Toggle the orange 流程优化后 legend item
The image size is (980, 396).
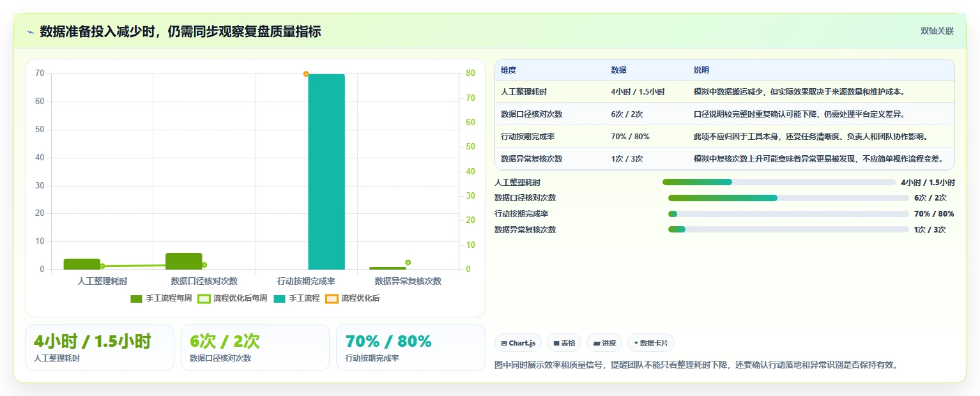pos(353,298)
